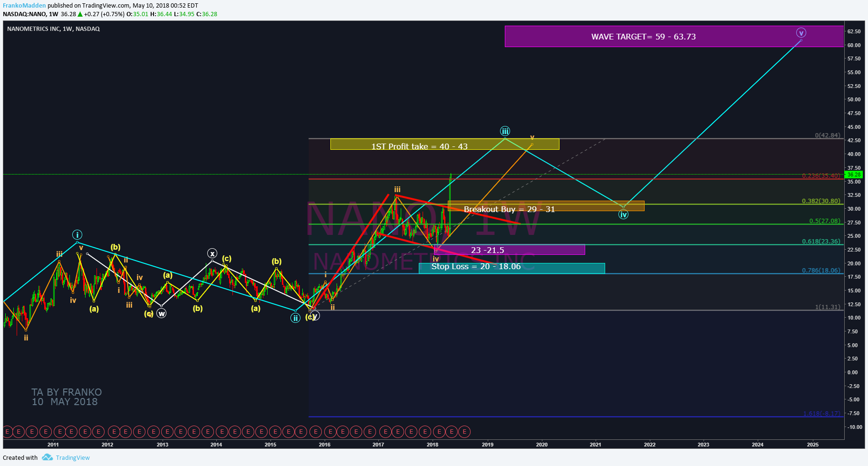Viewport: 868px width, 466px height.
Task: Select the 1(11.31) Fibonacci level label
Action: coord(828,307)
